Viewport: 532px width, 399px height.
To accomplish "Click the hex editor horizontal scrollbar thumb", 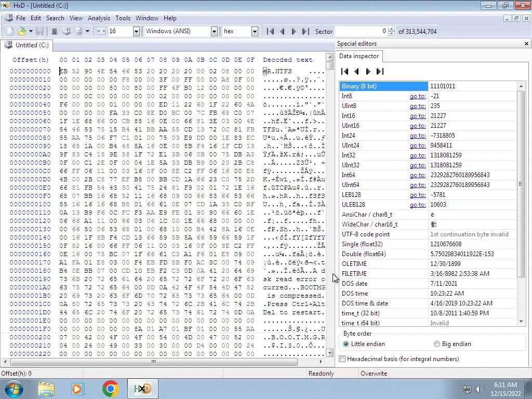I will click(154, 362).
